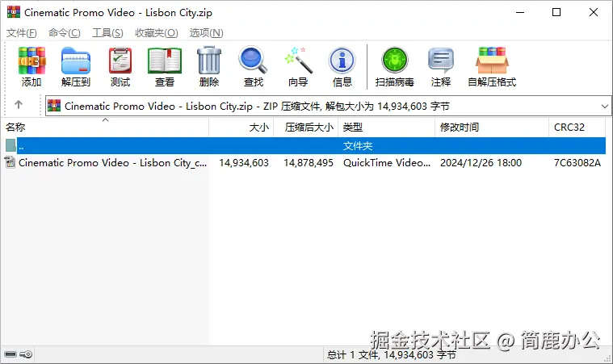Launch the 向导 (Wizard) wand icon
This screenshot has height=364, width=613.
pyautogui.click(x=298, y=61)
